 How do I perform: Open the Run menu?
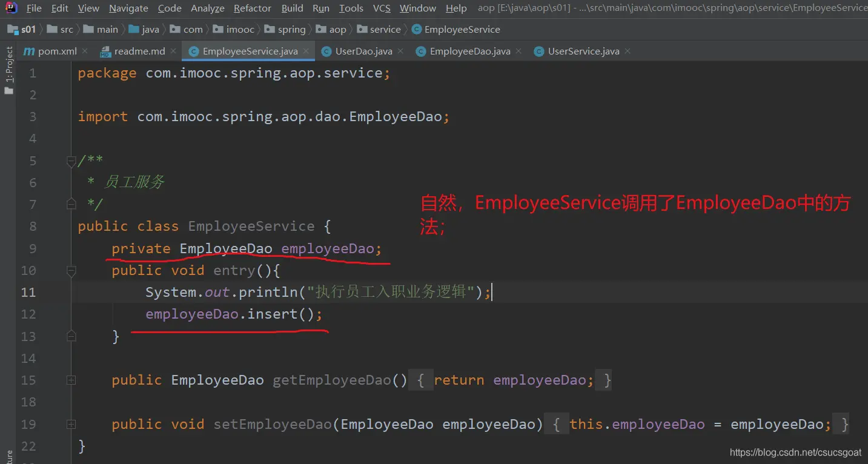pos(321,8)
